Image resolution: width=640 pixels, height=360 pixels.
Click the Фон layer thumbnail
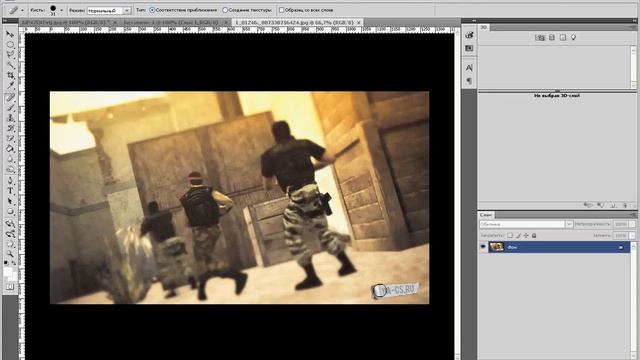click(x=496, y=247)
